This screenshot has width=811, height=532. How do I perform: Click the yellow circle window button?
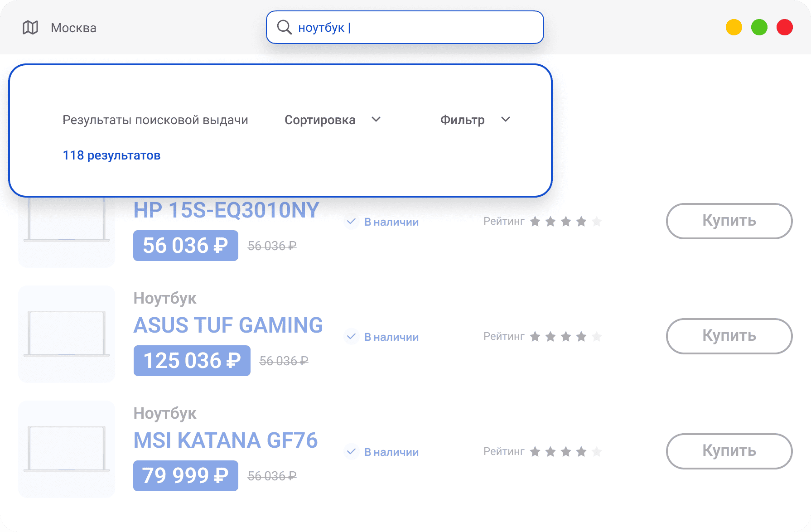[734, 27]
